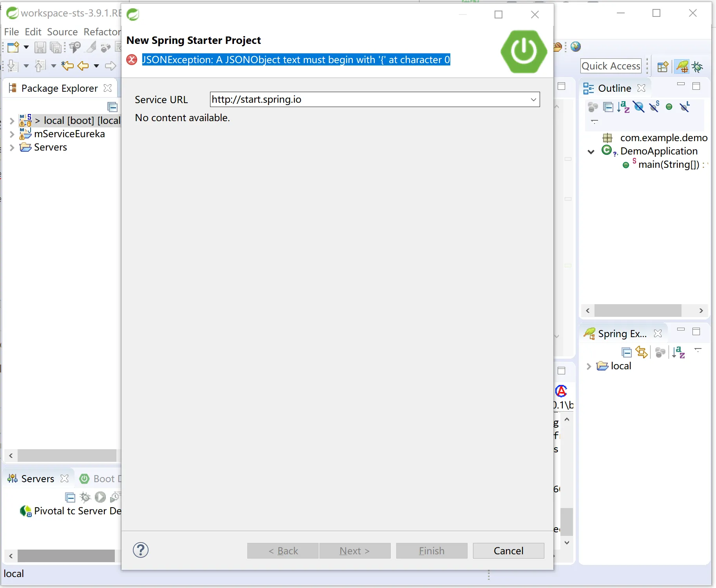
Task: Click the Open Perspective icon
Action: (663, 67)
